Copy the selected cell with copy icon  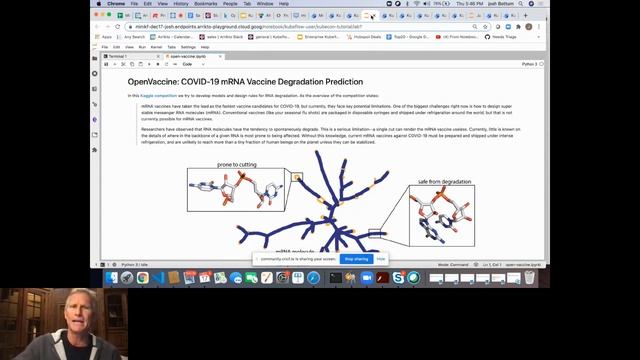132,64
